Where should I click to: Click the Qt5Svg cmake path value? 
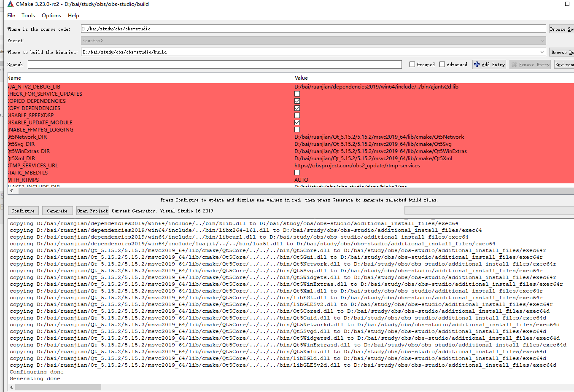click(373, 144)
